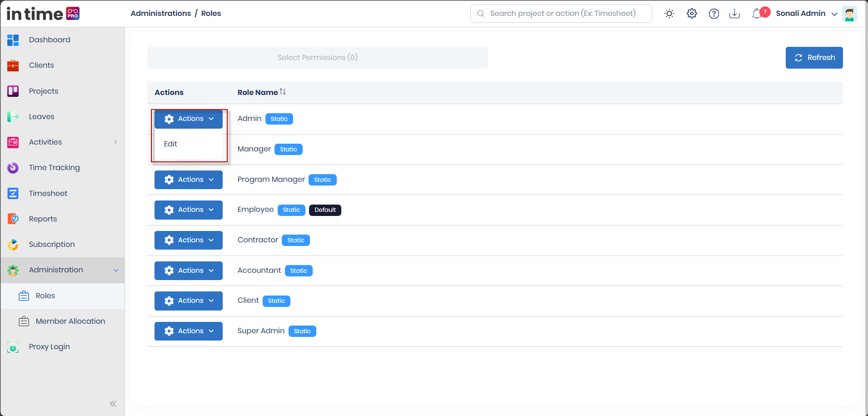This screenshot has width=868, height=416.
Task: Click the Leaves sidebar icon
Action: pyautogui.click(x=13, y=117)
